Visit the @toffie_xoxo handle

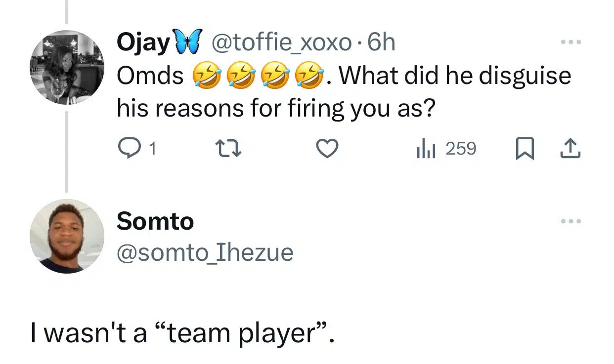(x=281, y=43)
